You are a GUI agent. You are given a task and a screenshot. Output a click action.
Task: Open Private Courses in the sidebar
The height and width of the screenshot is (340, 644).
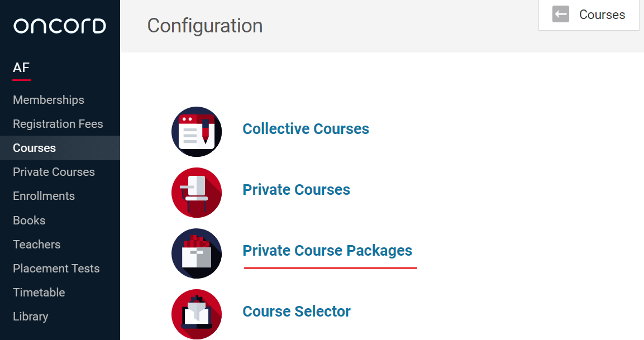(x=54, y=172)
